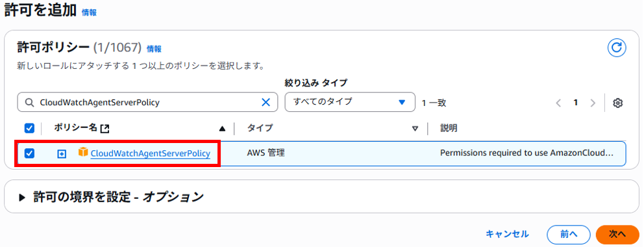Click the ポリシー名 column header
Screen dimensions: 644x249
point(77,128)
